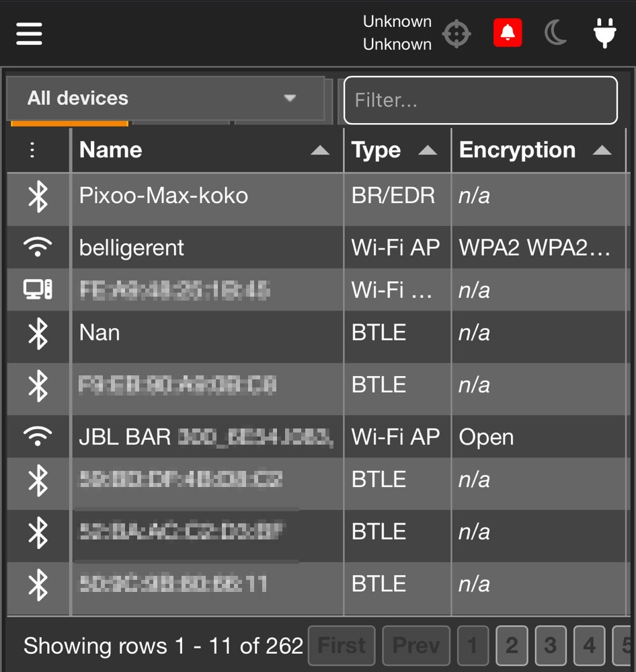Click the Wi-Fi AP icon beside JBL BAR

38,436
